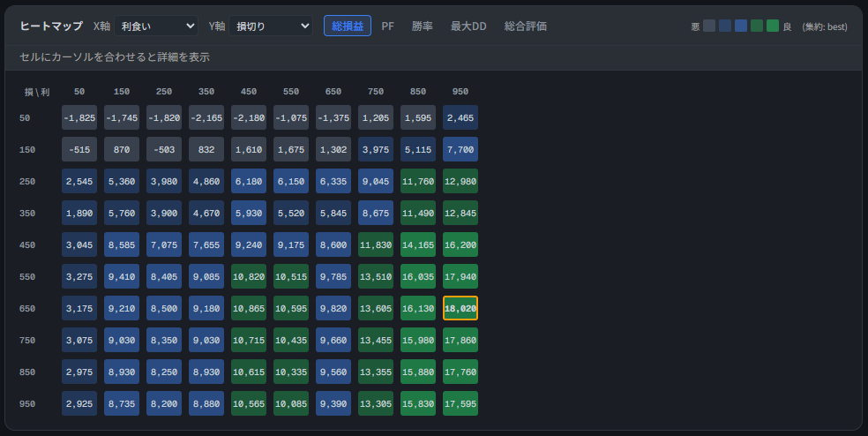Click the -1,825 heatmap cell
Screen dimensions: 868x436
coord(79,117)
